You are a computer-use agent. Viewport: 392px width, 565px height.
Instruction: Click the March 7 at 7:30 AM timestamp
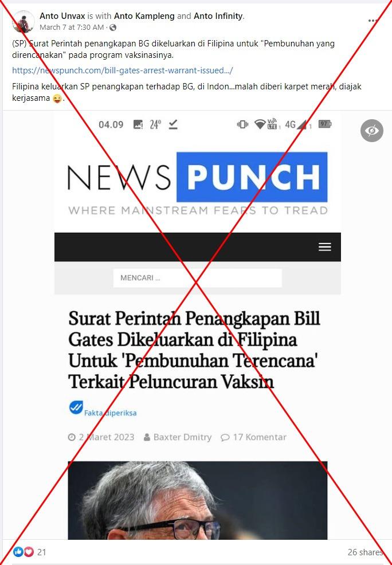click(x=71, y=28)
